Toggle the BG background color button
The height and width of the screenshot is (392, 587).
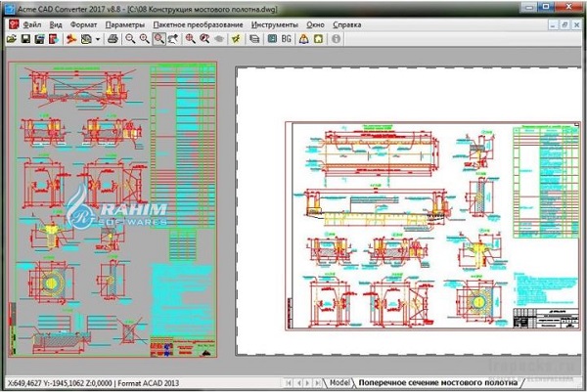click(x=287, y=39)
